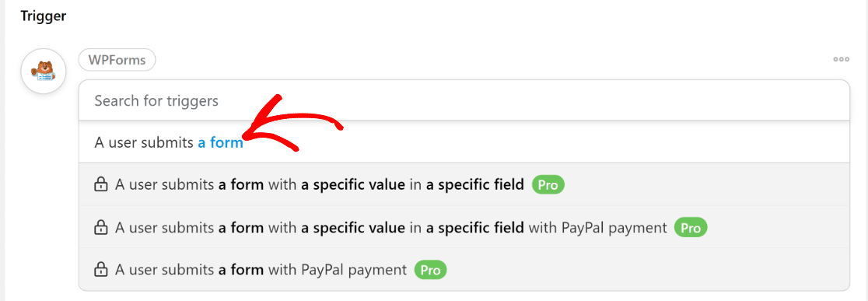868x301 pixels.
Task: Click bold 'a form' in last PayPal trigger
Action: [241, 269]
